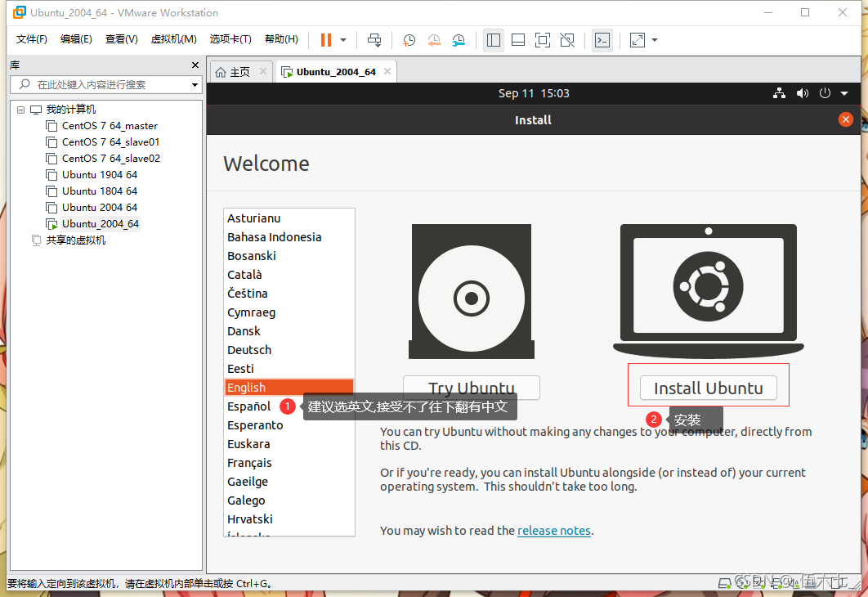This screenshot has height=597, width=868.
Task: Revert to the previous snapshot
Action: 434,40
